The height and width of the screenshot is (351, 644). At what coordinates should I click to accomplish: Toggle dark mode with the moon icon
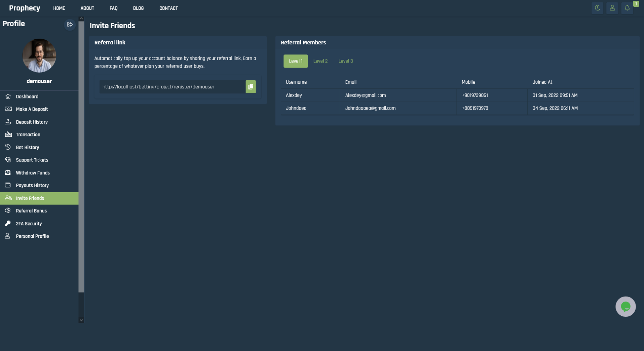597,8
